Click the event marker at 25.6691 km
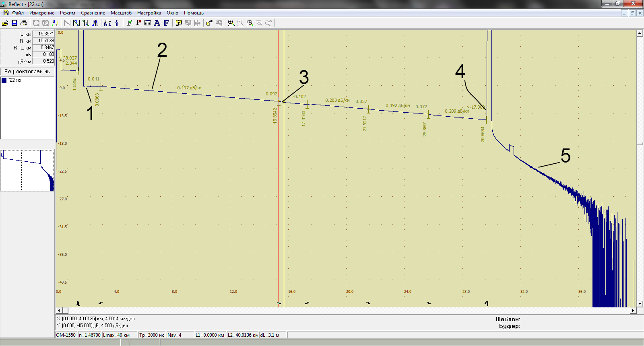The height and width of the screenshot is (346, 644). click(x=428, y=115)
